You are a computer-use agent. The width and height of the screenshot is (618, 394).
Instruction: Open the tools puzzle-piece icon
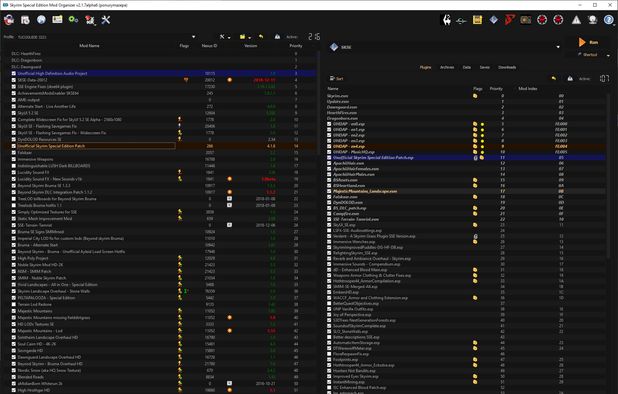[x=90, y=20]
